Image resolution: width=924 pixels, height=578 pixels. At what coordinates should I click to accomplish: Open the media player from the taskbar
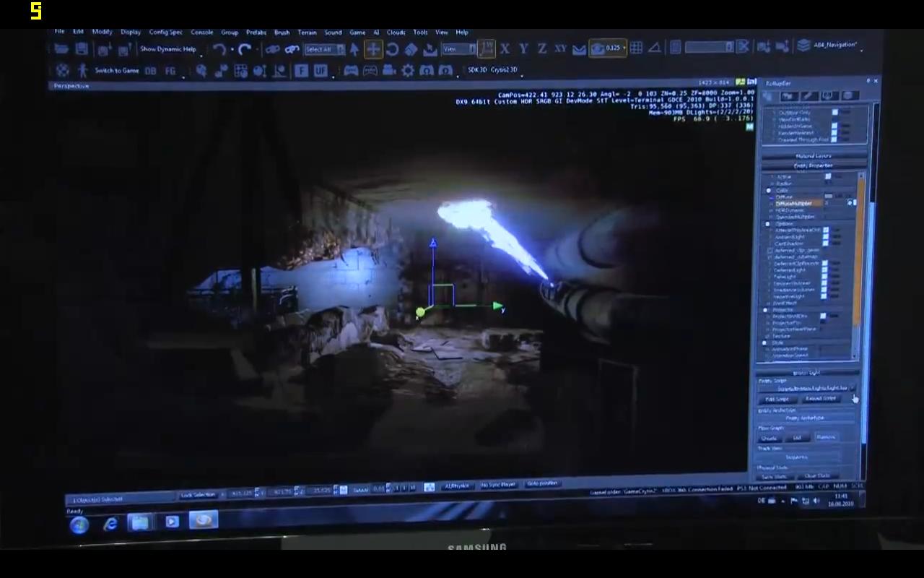tap(172, 522)
